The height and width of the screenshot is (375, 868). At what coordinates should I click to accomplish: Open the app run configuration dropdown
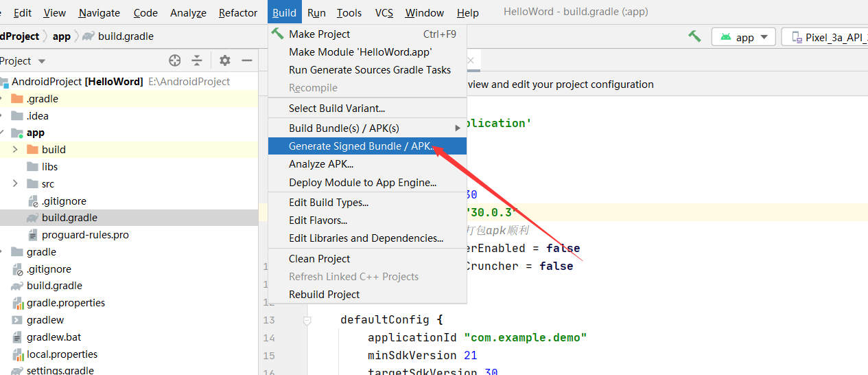click(744, 37)
